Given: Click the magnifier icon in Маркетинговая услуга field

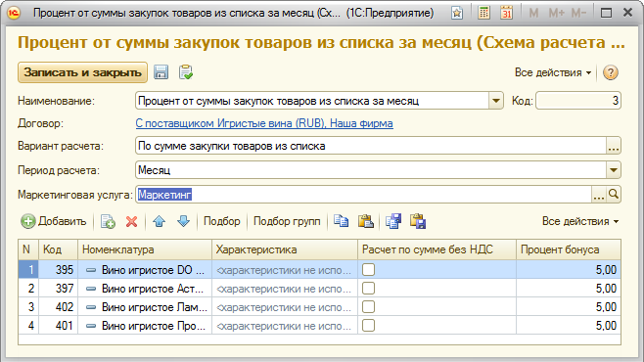Looking at the screenshot, I should click(x=614, y=195).
